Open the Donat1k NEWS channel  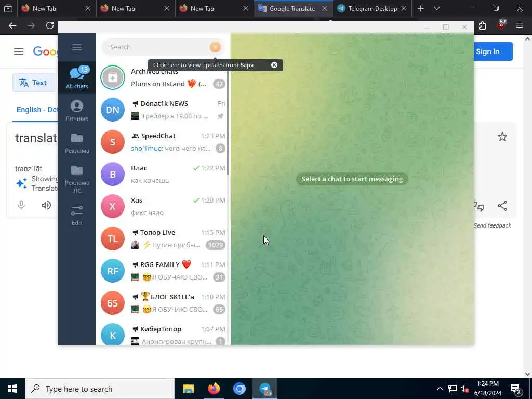tap(163, 110)
